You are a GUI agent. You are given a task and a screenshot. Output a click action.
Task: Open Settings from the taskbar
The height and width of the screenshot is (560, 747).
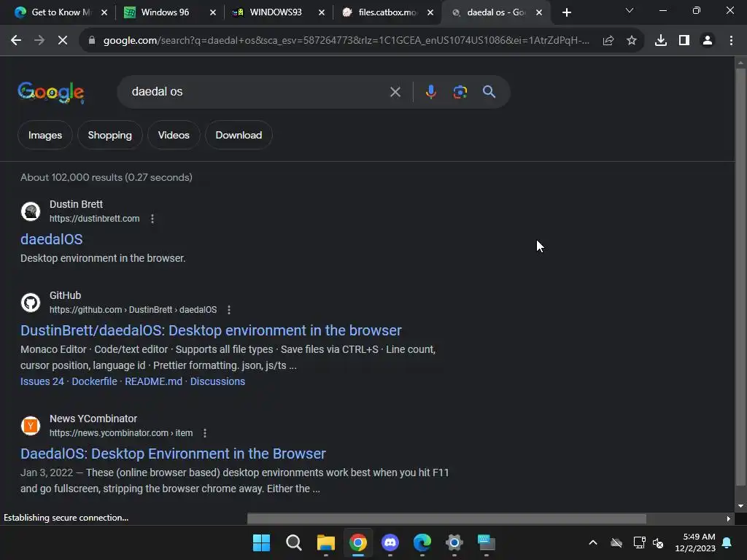pyautogui.click(x=454, y=542)
